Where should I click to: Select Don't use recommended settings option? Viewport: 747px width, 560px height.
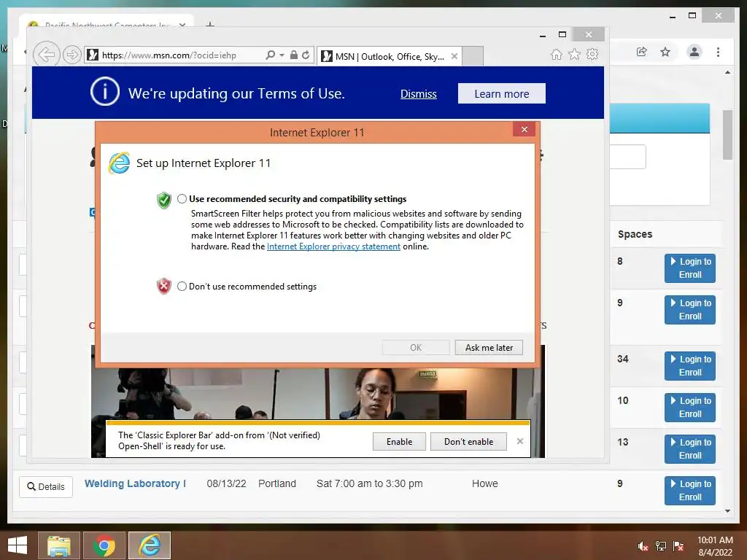[x=182, y=286]
